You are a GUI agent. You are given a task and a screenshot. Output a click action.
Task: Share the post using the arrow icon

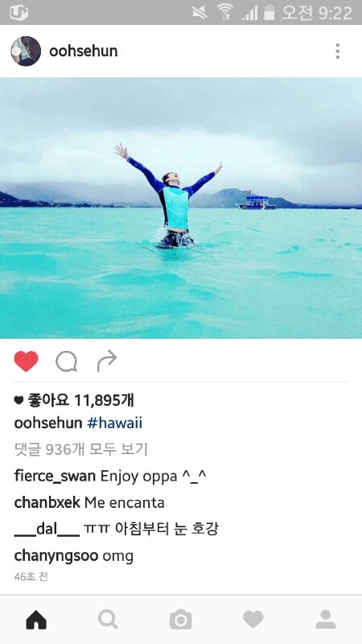[107, 361]
